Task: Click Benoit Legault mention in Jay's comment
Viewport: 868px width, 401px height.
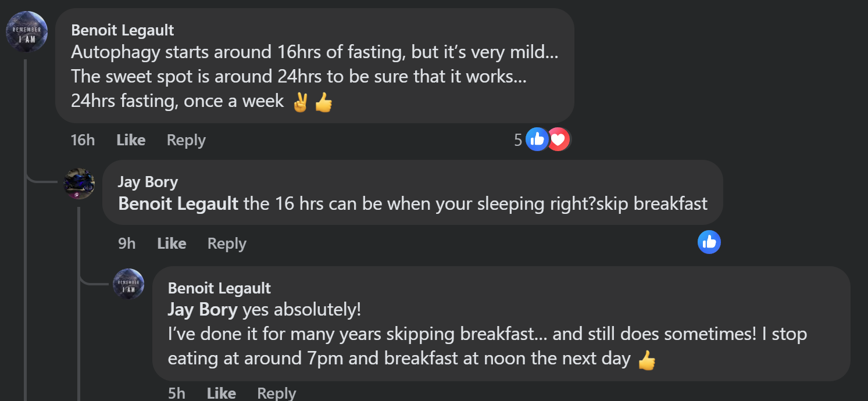Action: tap(178, 203)
